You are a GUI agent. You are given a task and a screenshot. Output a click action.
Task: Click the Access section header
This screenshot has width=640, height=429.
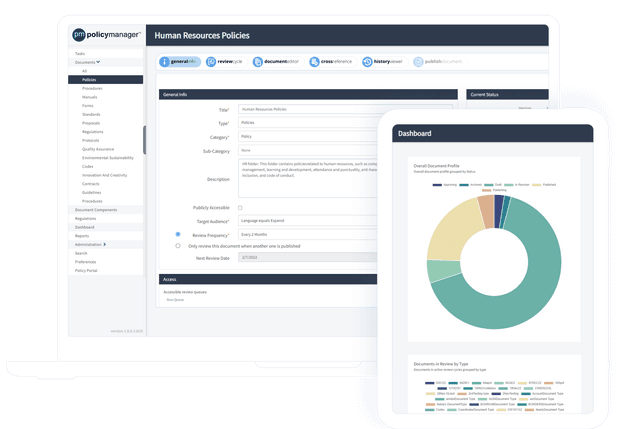268,279
